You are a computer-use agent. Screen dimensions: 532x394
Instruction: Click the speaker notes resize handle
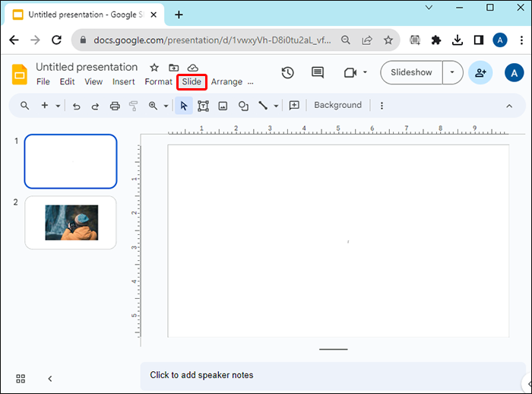point(333,349)
